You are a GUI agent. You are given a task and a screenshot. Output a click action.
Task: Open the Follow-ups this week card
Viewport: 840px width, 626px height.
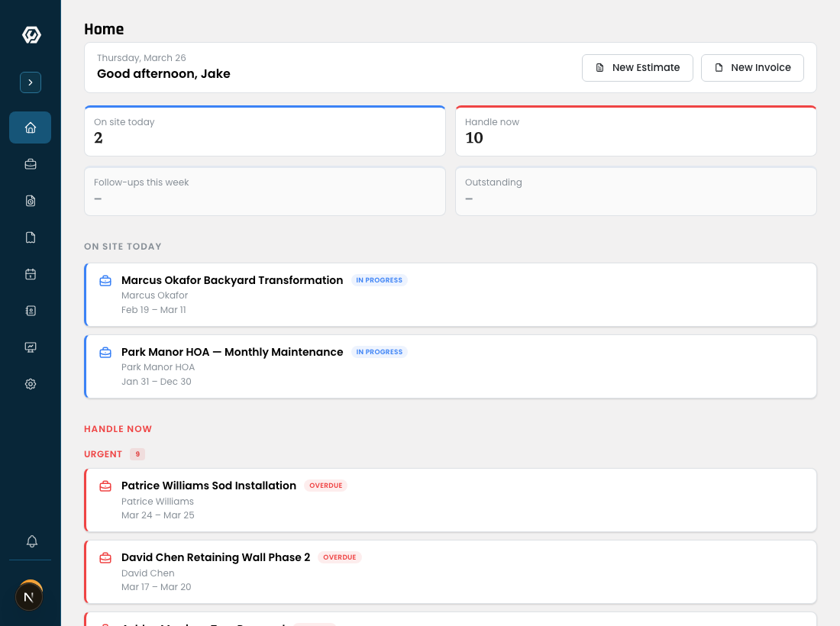point(264,192)
